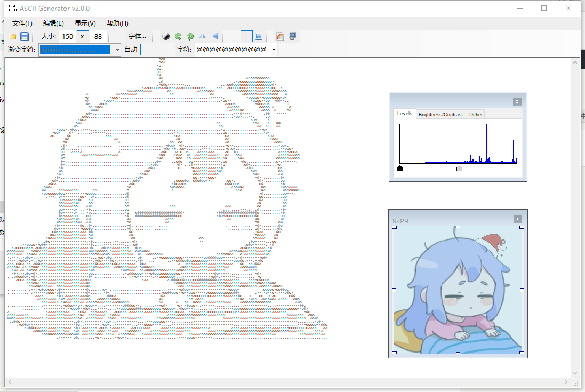Toggle black and white inversion icon
Screen dimensions: 585x392
(x=166, y=37)
